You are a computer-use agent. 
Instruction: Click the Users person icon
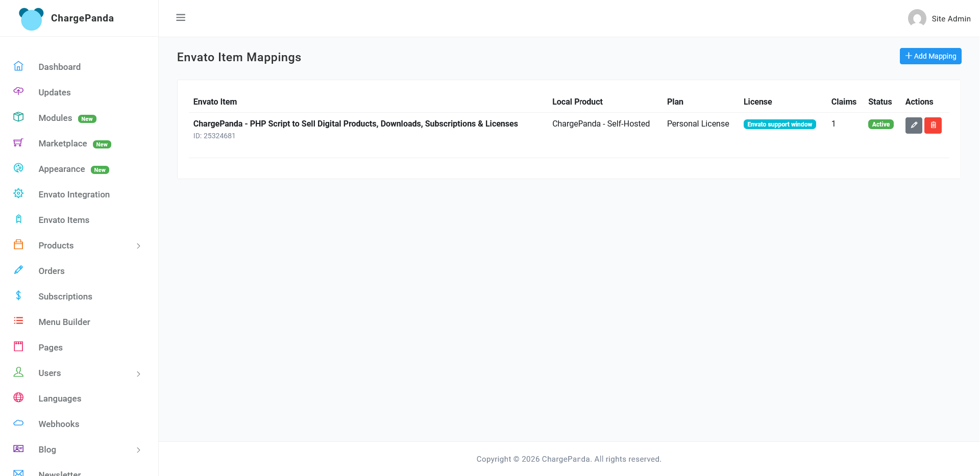coord(18,372)
